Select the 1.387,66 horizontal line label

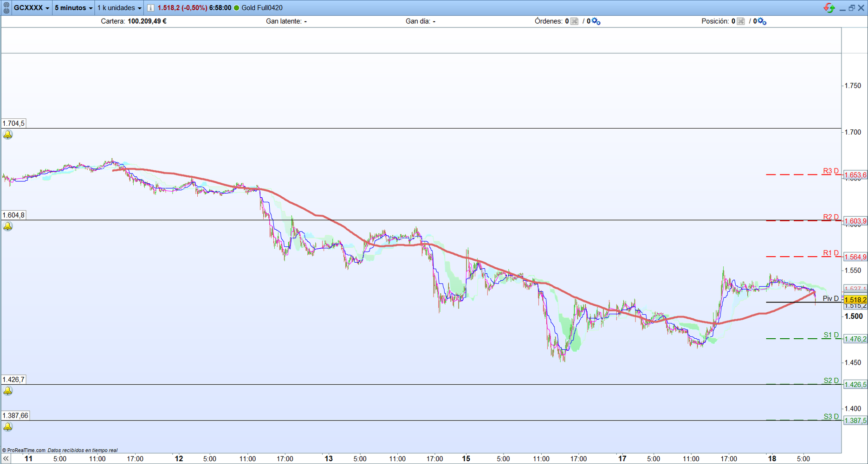tap(15, 416)
